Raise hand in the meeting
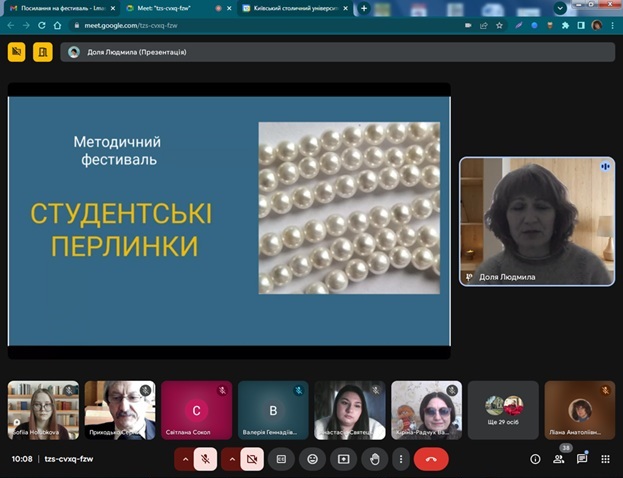 pyautogui.click(x=374, y=459)
